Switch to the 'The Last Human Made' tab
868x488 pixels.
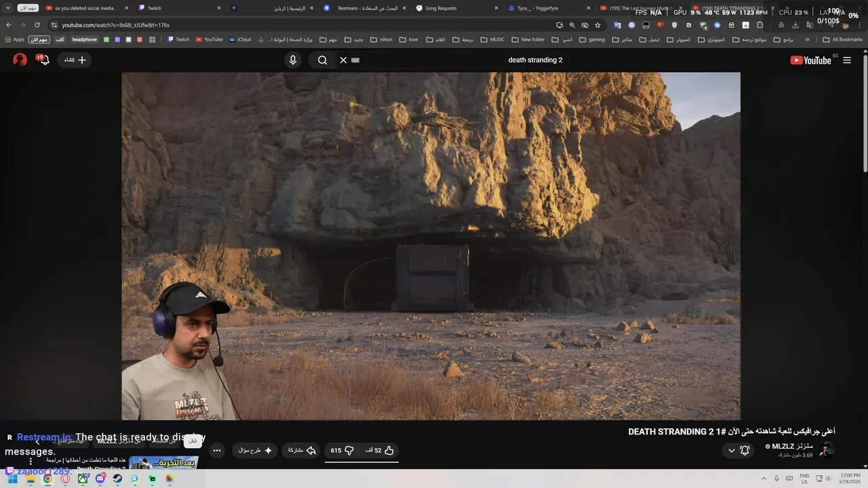point(640,8)
